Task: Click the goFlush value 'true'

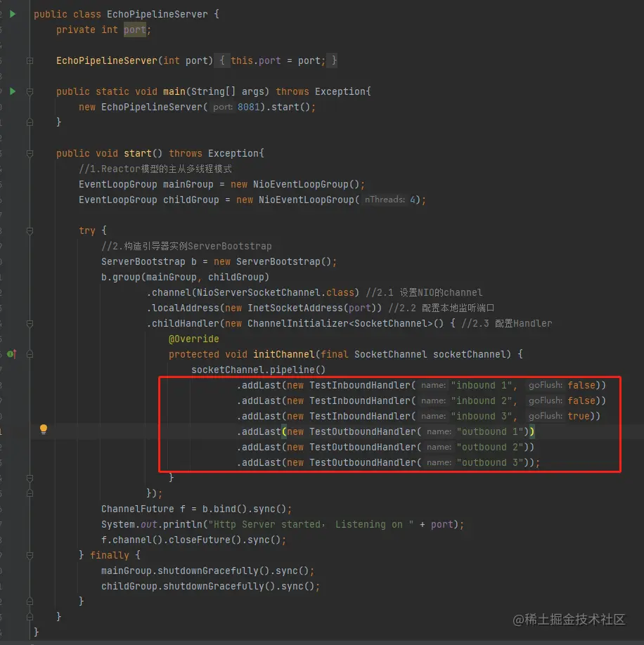Action: tap(579, 416)
